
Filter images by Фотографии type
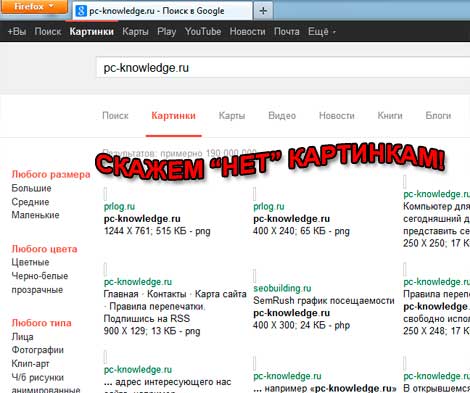[38, 350]
